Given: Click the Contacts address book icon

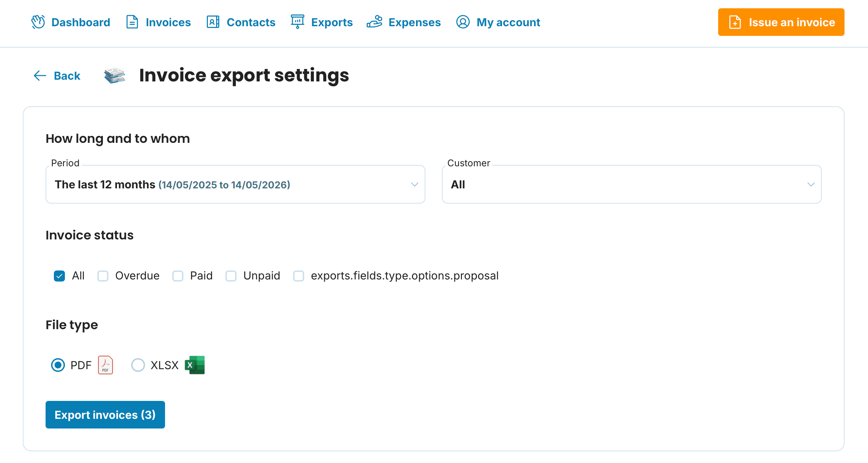Looking at the screenshot, I should click(213, 22).
